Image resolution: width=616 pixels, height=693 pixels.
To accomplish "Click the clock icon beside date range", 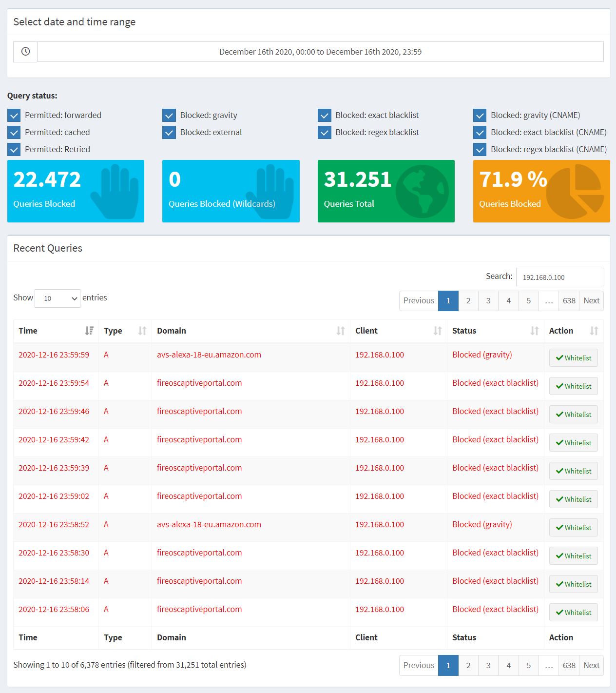I will tap(25, 52).
